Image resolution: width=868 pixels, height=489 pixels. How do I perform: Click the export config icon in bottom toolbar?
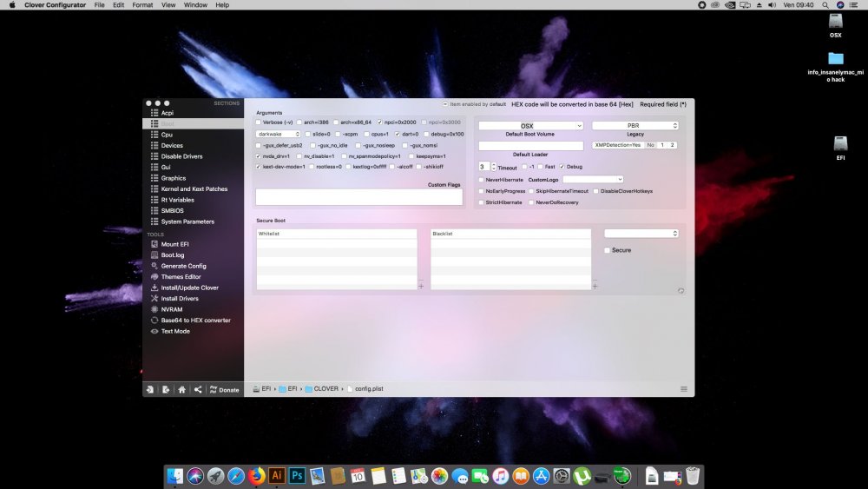coord(166,390)
